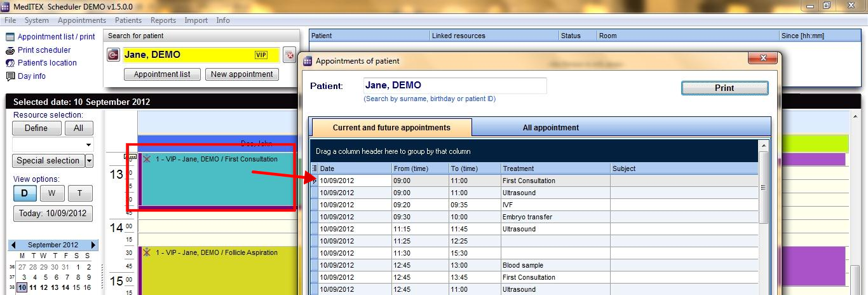
Task: Click the Linked resources column header
Action: 494,36
